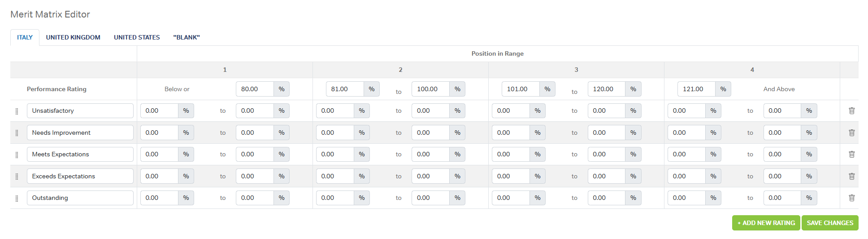Viewport: 868px width, 239px height.
Task: Delete the Needs Improvement rating row
Action: [851, 133]
